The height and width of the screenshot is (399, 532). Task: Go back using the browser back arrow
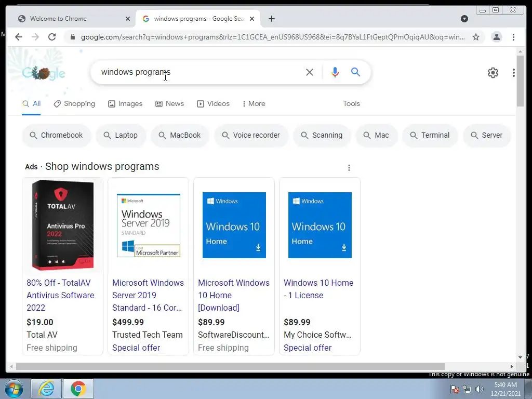click(x=19, y=37)
